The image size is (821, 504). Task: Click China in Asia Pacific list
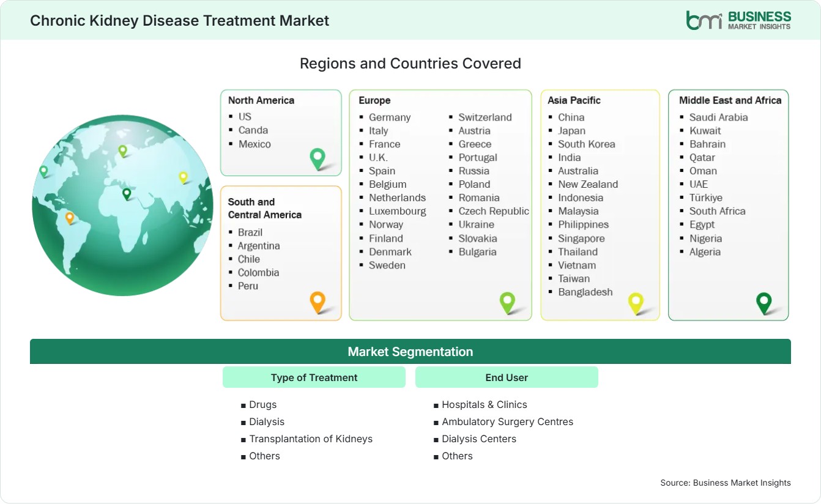(x=571, y=117)
